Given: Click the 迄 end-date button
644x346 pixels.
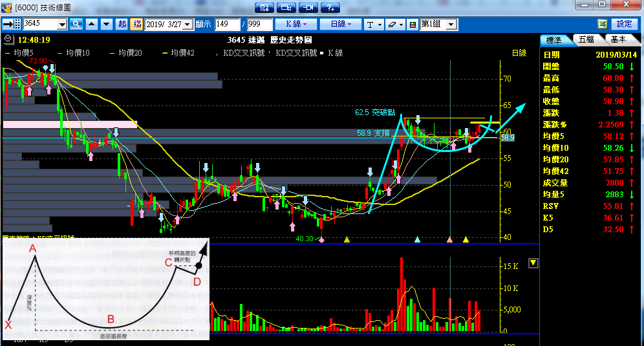Looking at the screenshot, I should (137, 24).
